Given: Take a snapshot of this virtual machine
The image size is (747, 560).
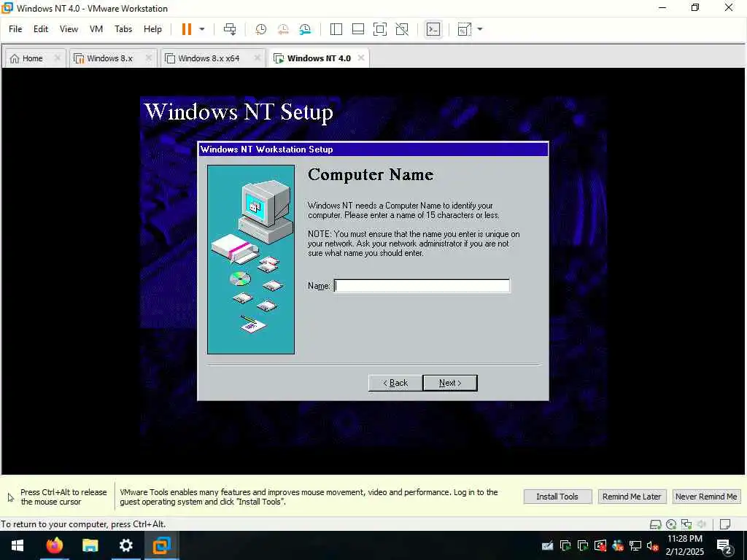Looking at the screenshot, I should pos(260,29).
